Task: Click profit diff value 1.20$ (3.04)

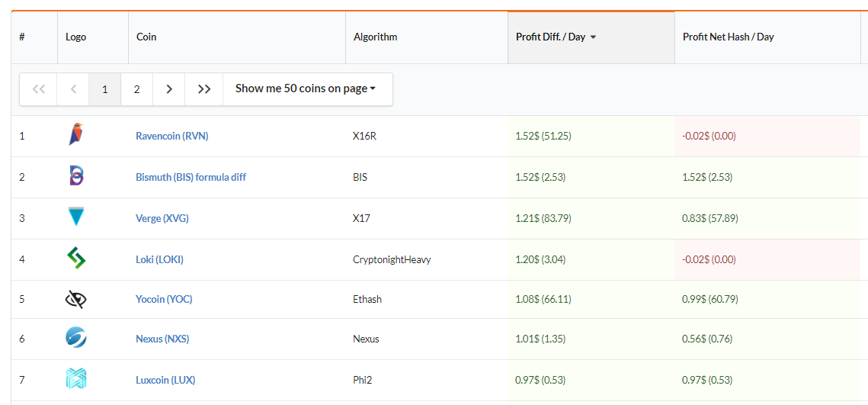Action: [x=540, y=259]
